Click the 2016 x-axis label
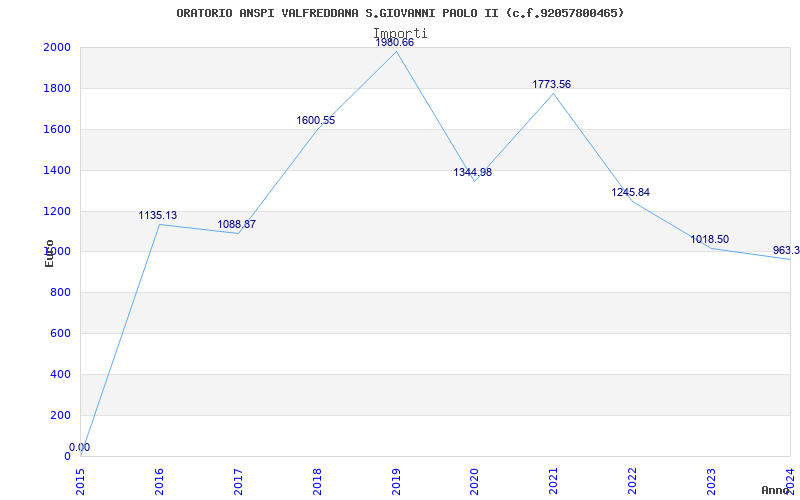800x500 pixels. [159, 482]
